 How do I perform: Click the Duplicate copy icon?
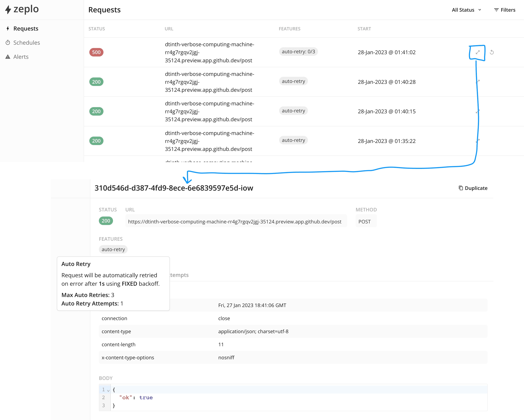461,188
